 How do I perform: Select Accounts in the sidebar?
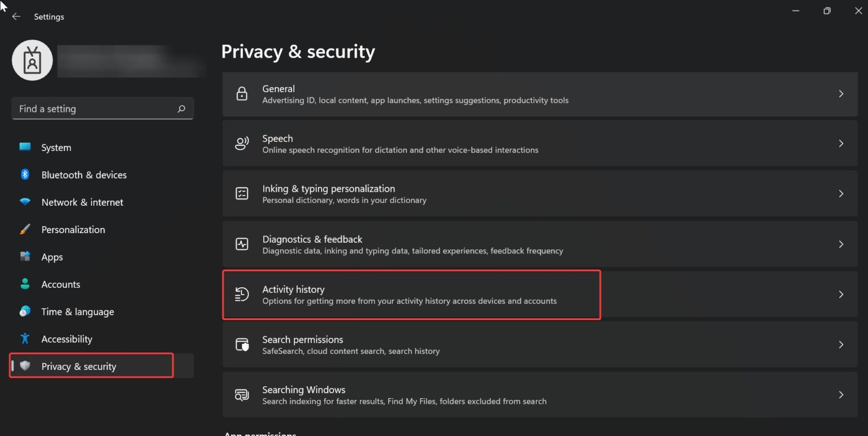click(60, 284)
